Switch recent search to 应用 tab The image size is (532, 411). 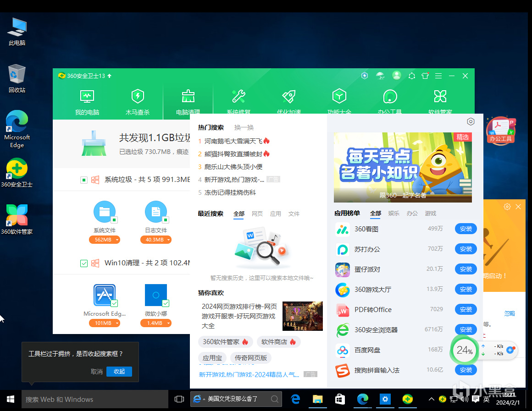pos(276,214)
